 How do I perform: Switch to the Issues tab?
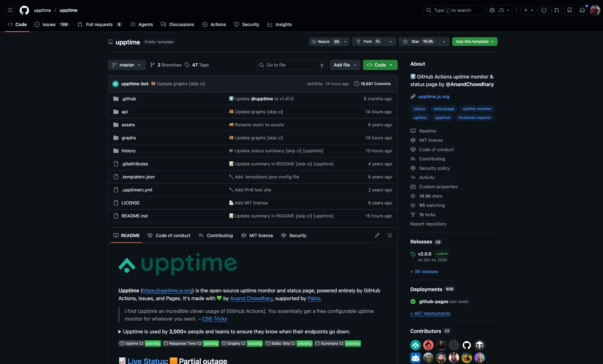(49, 24)
